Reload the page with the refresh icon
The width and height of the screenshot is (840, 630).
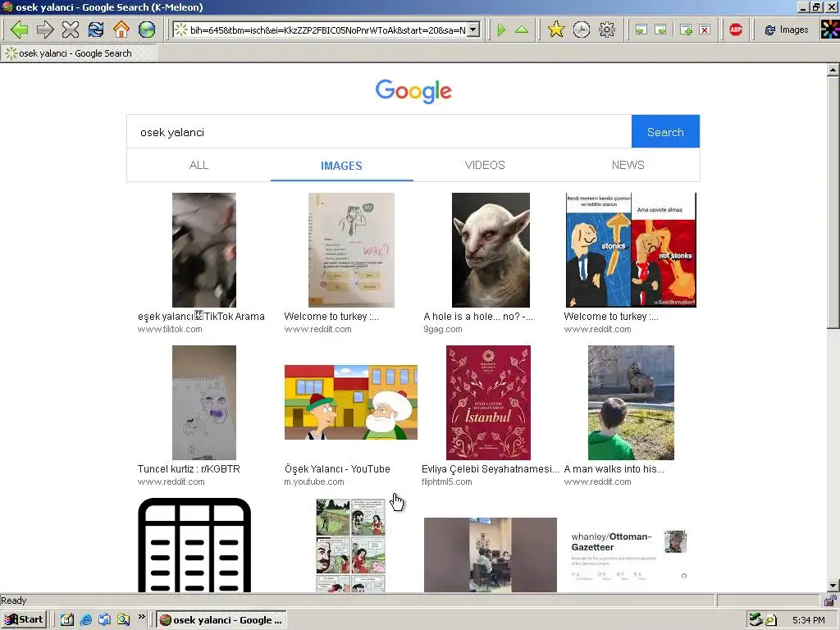[x=96, y=30]
